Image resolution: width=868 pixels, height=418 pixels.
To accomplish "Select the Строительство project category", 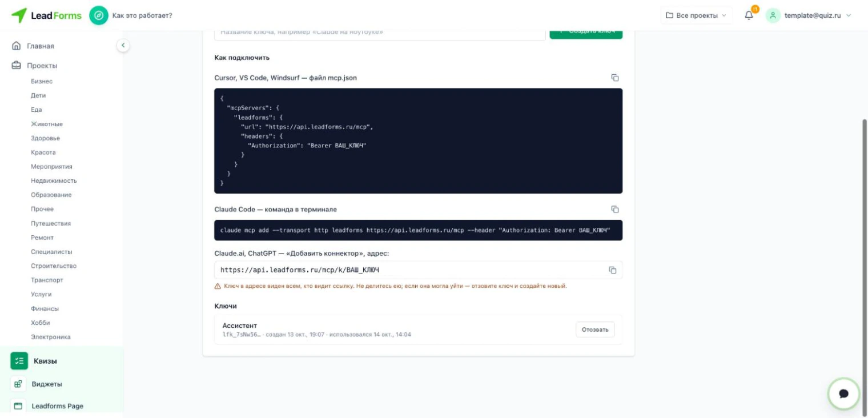I will point(54,266).
